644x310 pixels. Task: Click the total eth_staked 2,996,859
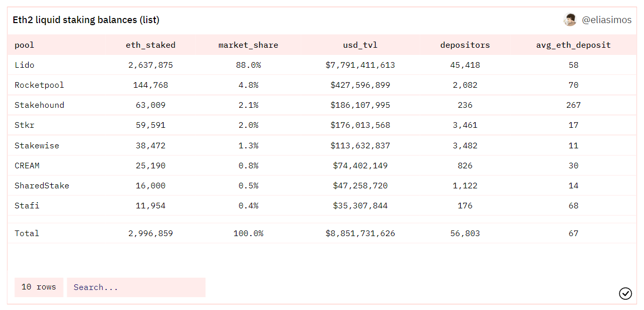pyautogui.click(x=151, y=234)
